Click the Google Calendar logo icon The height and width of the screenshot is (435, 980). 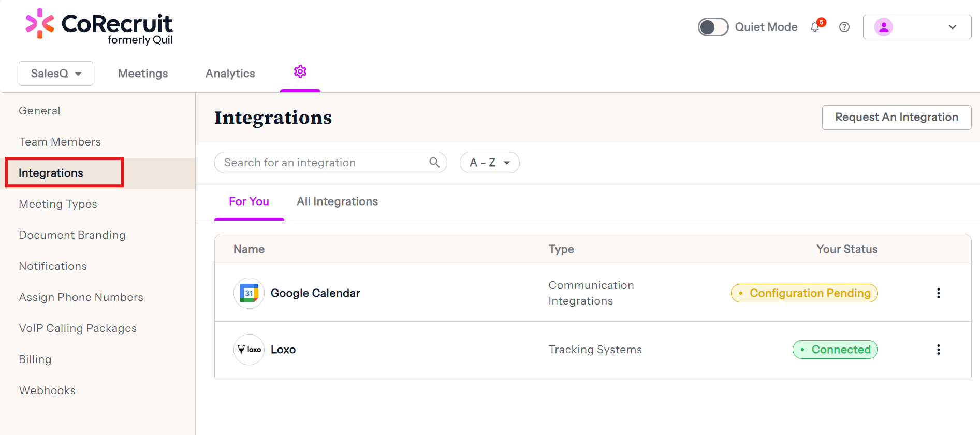(x=249, y=293)
